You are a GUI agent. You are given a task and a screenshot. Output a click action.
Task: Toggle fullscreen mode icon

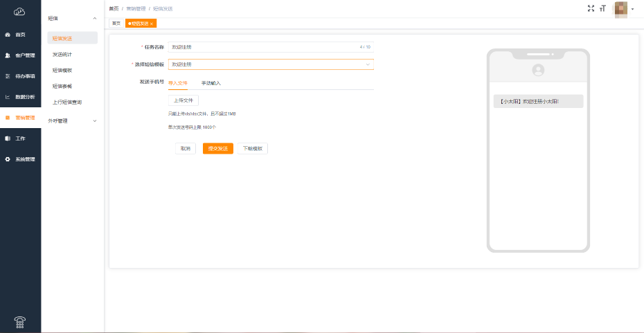pos(591,8)
